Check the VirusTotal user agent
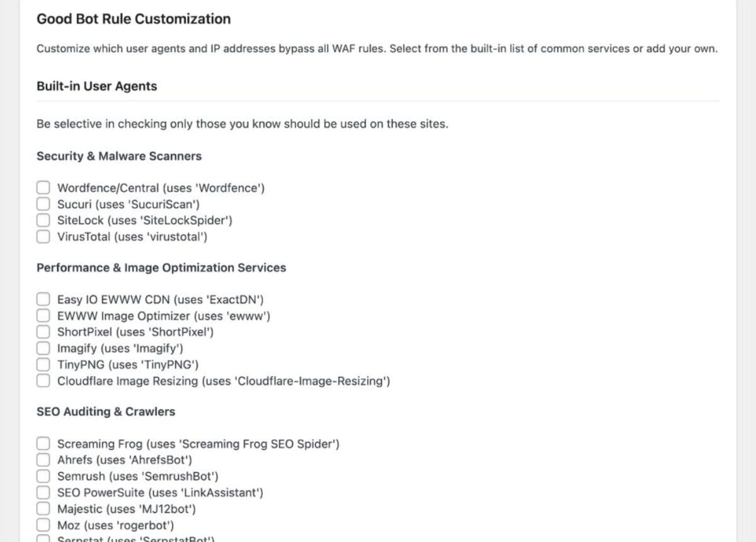The height and width of the screenshot is (542, 756). [43, 236]
